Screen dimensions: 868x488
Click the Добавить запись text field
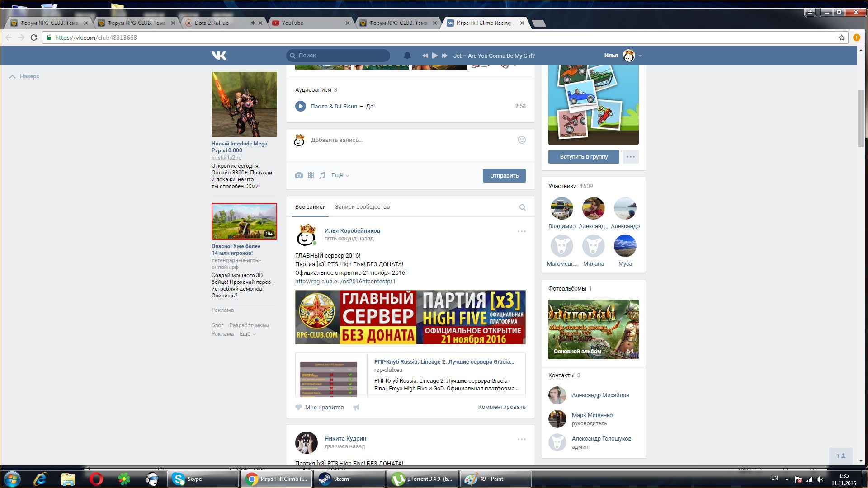pyautogui.click(x=407, y=140)
